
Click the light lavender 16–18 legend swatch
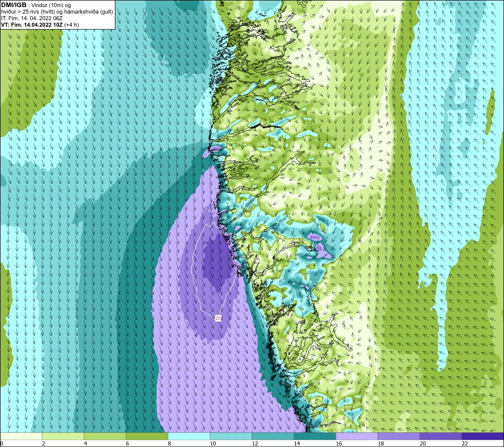(x=357, y=436)
